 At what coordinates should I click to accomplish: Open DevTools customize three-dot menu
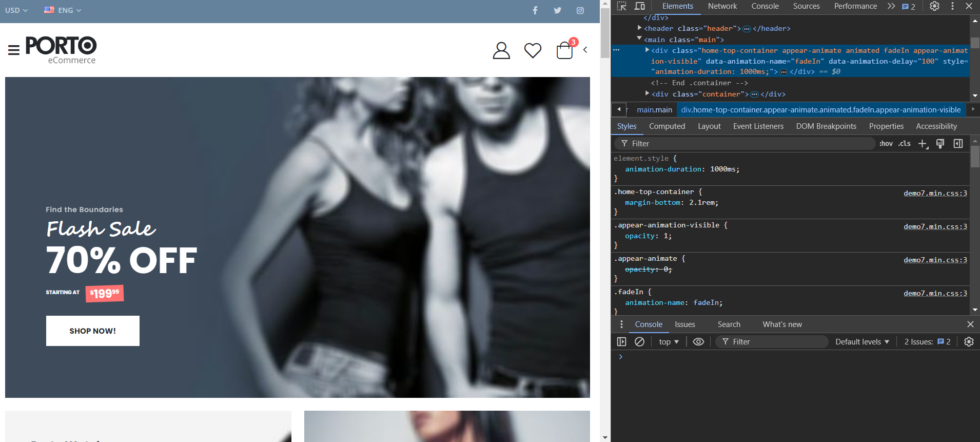point(952,6)
